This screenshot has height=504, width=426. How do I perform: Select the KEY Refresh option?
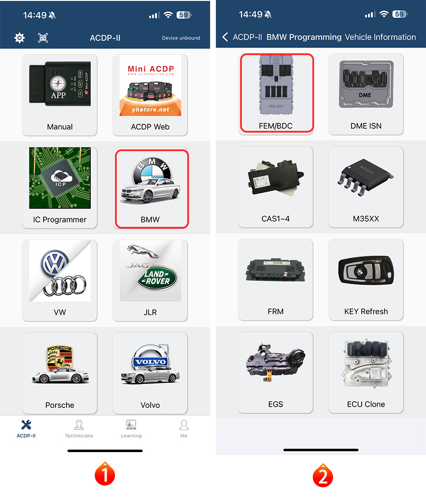366,280
